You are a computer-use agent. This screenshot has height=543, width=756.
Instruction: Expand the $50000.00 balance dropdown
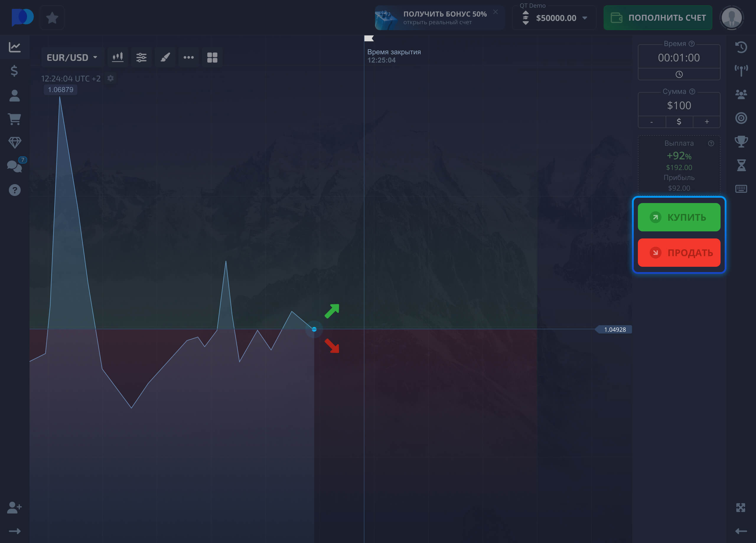(x=584, y=18)
